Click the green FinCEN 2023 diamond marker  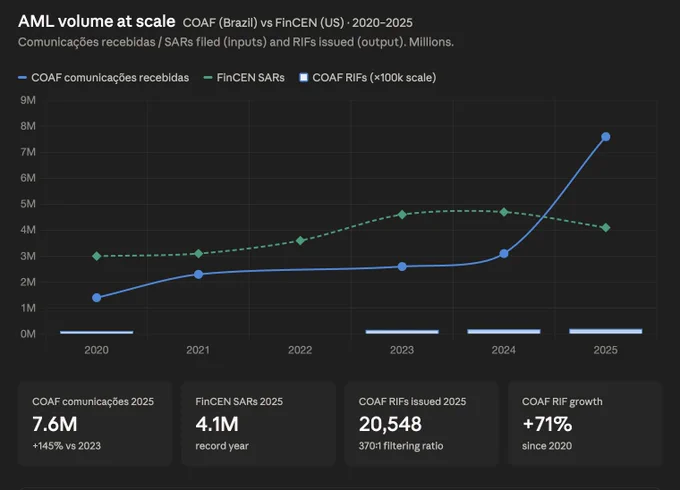tap(402, 215)
